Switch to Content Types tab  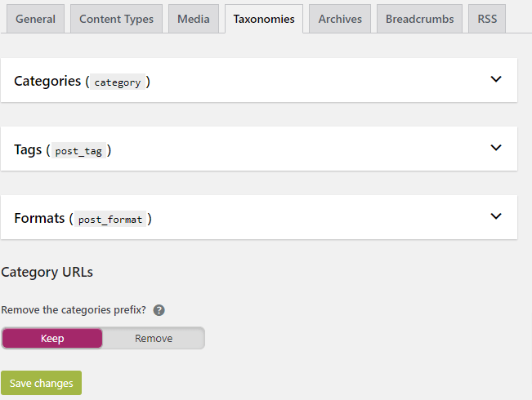[116, 19]
